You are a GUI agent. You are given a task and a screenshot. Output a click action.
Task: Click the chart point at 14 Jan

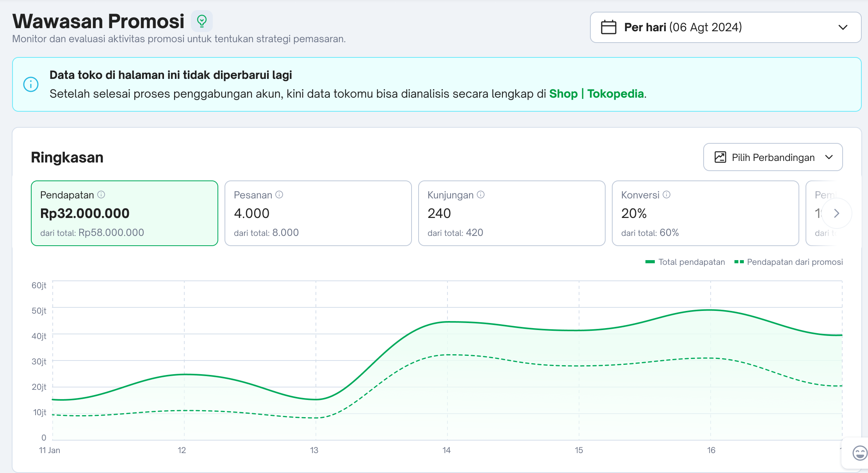447,322
